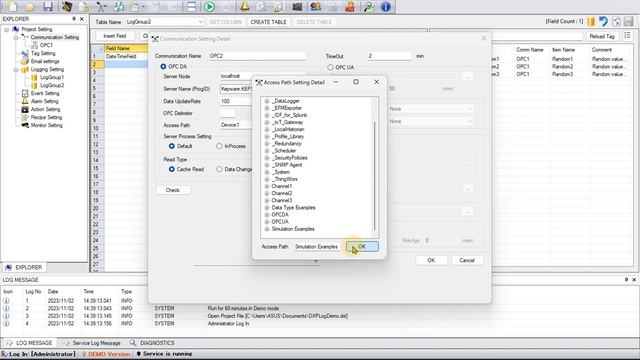This screenshot has height=360, width=640.
Task: Click the orange user login toolbar icon
Action: (350, 7)
